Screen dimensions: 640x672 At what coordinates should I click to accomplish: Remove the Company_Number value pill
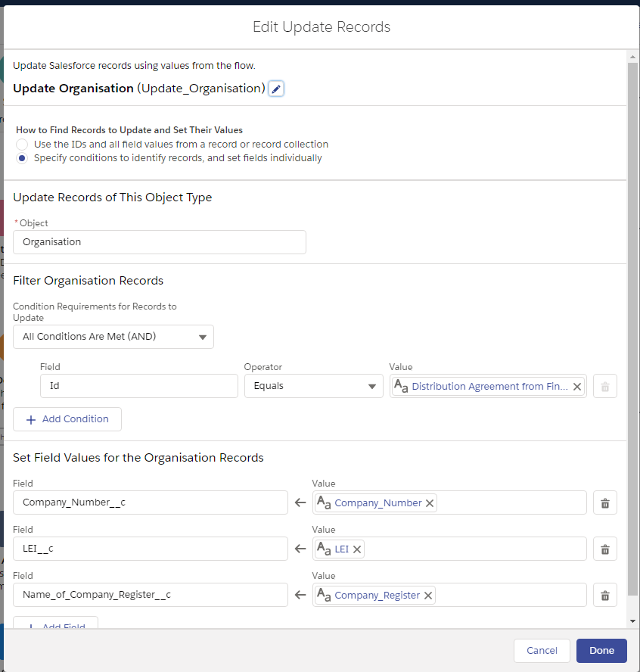click(x=430, y=503)
